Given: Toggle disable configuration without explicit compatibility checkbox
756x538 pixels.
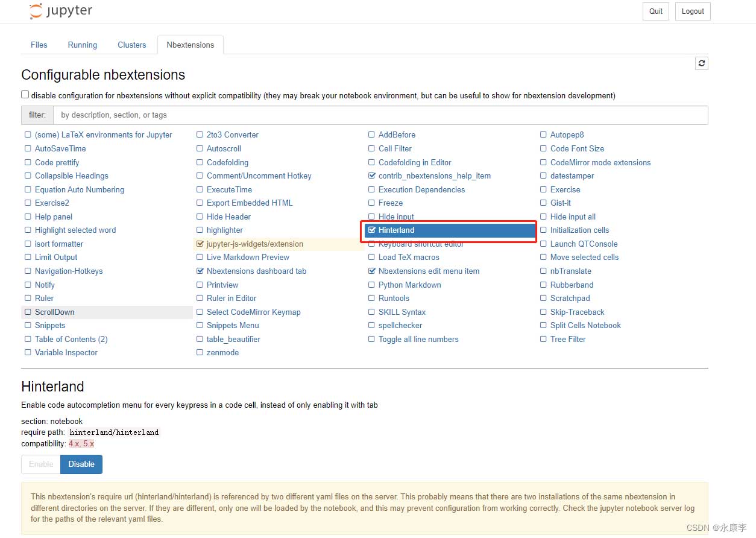Looking at the screenshot, I should 25,95.
